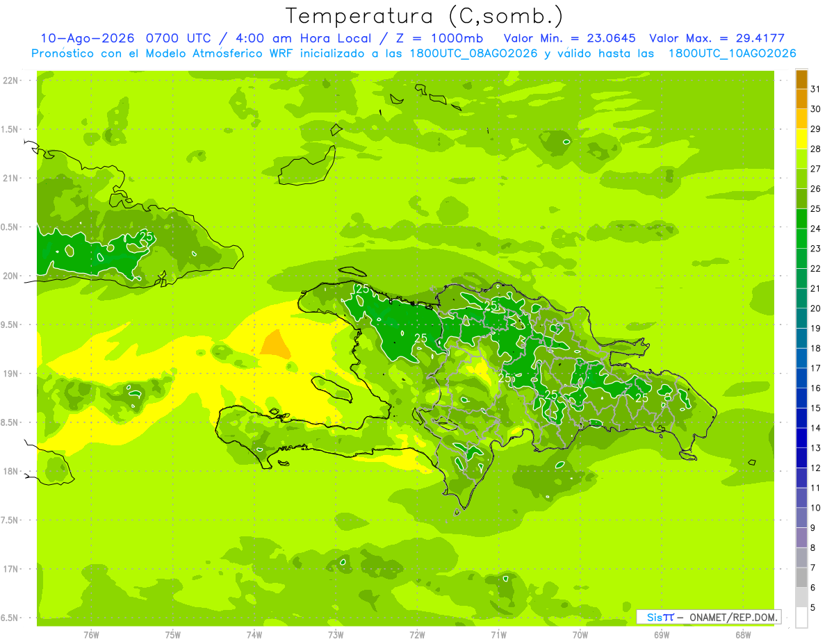Click the title 'Temperatura (C,somb.)'
Screen dimensions: 834x644
[424, 16]
